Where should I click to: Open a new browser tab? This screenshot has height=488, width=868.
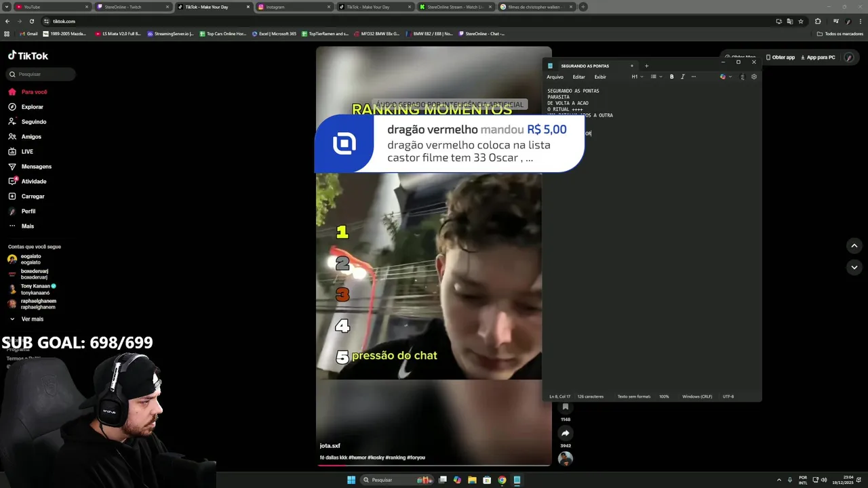pos(583,7)
